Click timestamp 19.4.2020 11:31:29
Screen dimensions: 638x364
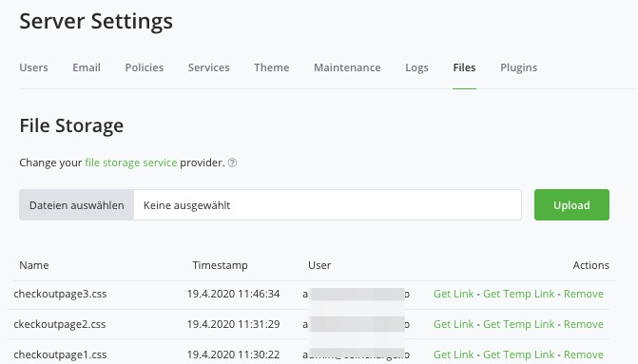(x=234, y=324)
